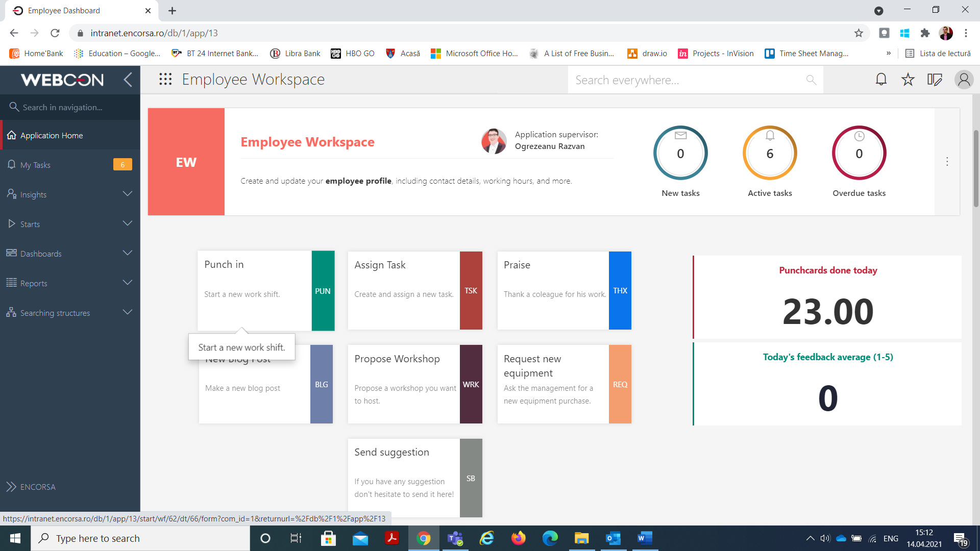Open the New tasks counter circle
This screenshot has height=551, width=980.
(680, 153)
